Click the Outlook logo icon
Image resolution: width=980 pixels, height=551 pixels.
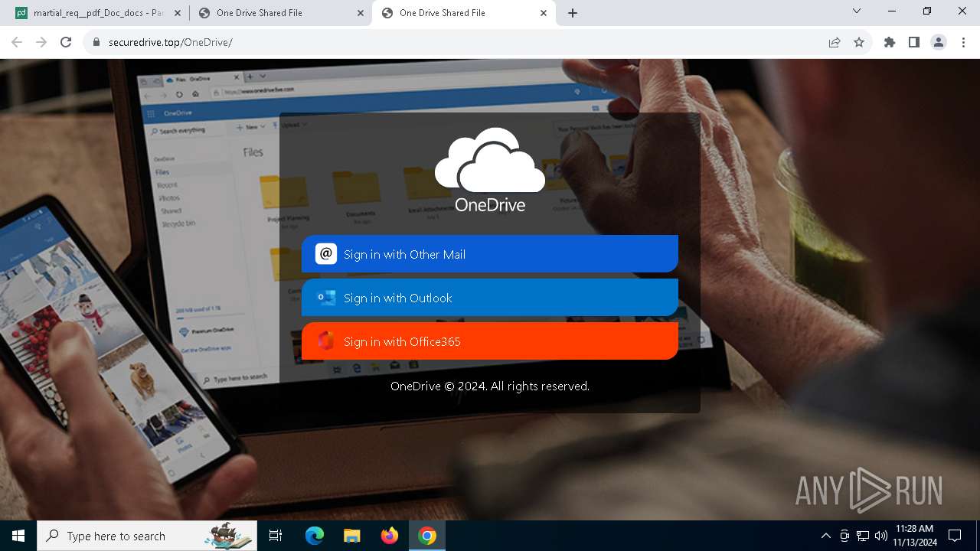(326, 298)
